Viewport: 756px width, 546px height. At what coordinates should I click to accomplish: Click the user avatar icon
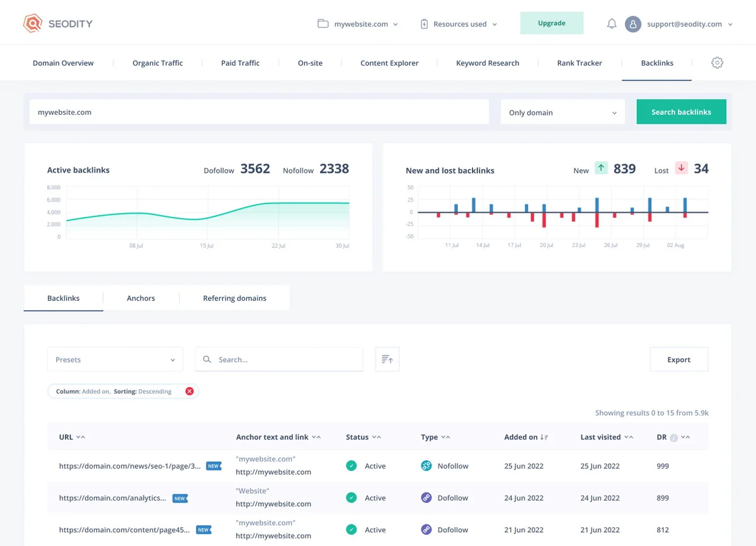coord(633,24)
